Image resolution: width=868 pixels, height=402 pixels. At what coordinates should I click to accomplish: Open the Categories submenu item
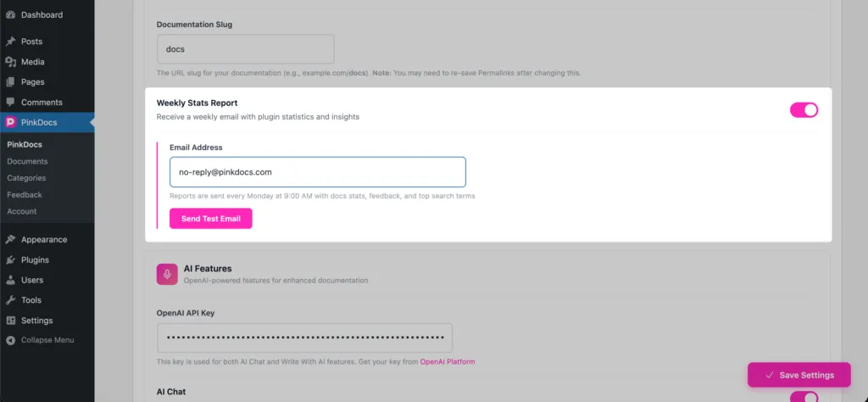point(26,178)
